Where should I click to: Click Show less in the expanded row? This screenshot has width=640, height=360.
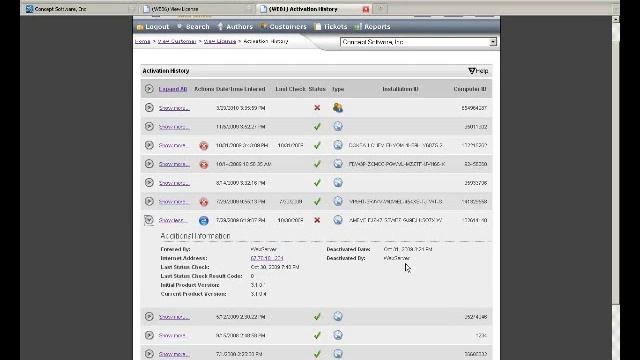tap(173, 220)
